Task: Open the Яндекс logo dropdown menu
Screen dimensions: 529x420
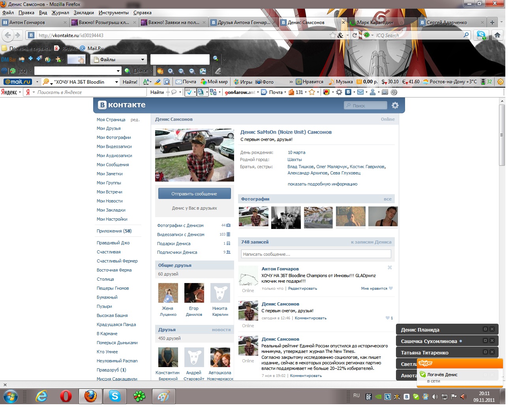Action: tap(11, 92)
